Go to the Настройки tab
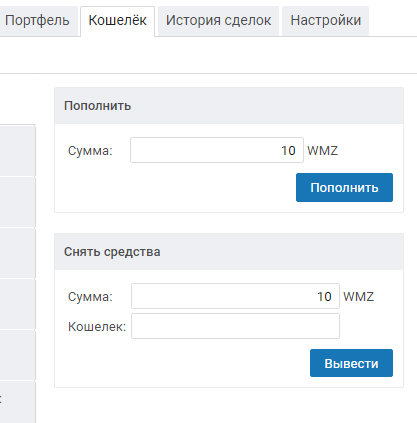 (325, 21)
